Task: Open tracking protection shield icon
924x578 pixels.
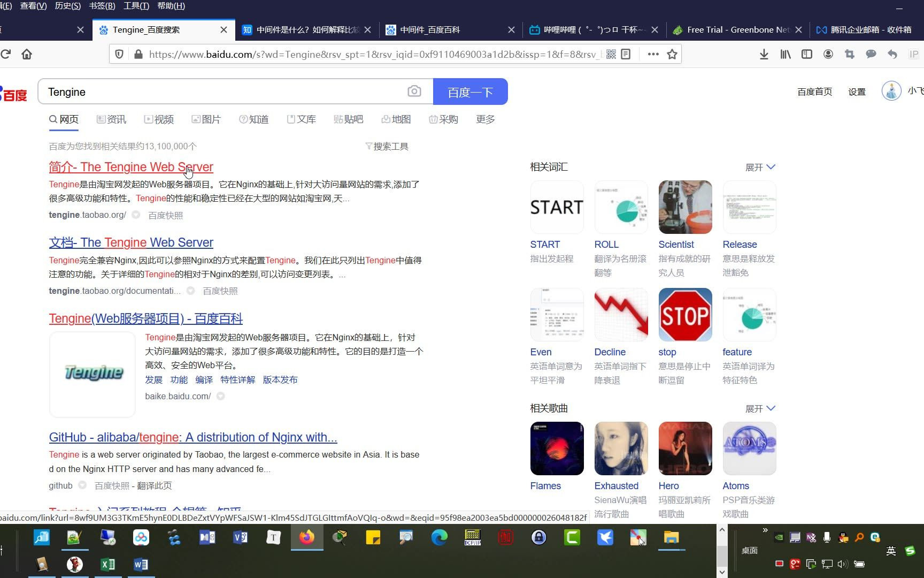Action: (x=120, y=54)
